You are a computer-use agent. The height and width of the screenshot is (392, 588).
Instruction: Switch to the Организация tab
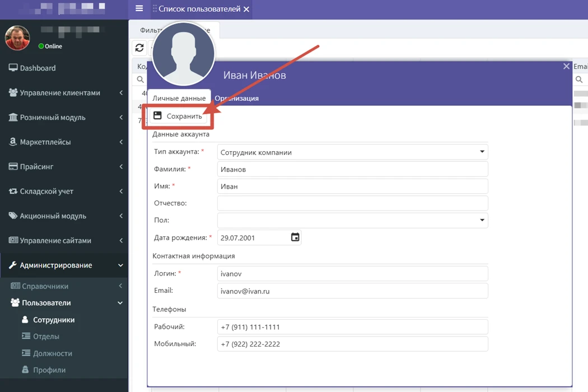pos(237,99)
